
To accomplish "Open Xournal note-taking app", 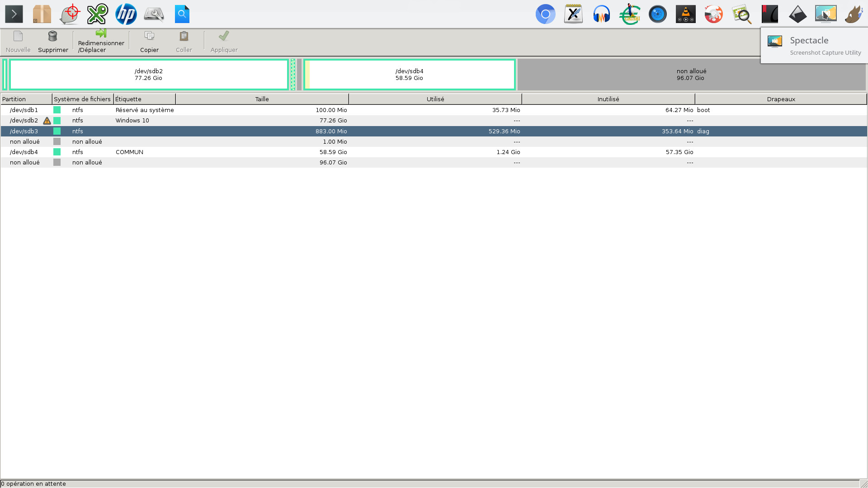I will (x=573, y=14).
